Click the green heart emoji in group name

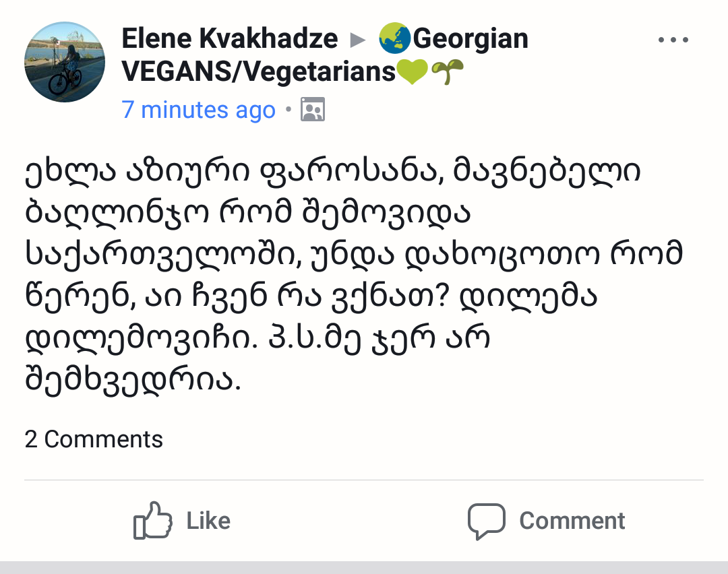coord(413,72)
